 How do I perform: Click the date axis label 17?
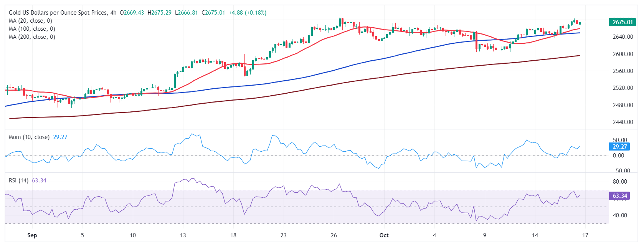(585, 235)
